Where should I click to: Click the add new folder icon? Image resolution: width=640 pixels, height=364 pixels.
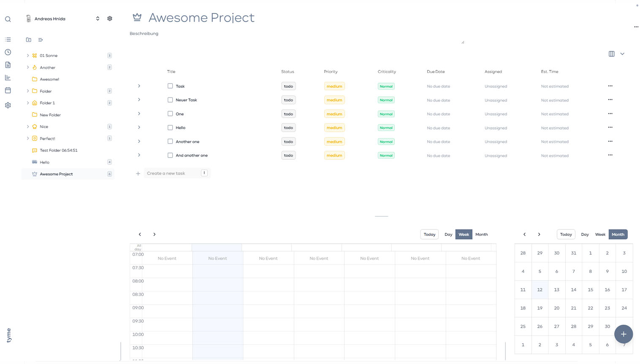(29, 40)
